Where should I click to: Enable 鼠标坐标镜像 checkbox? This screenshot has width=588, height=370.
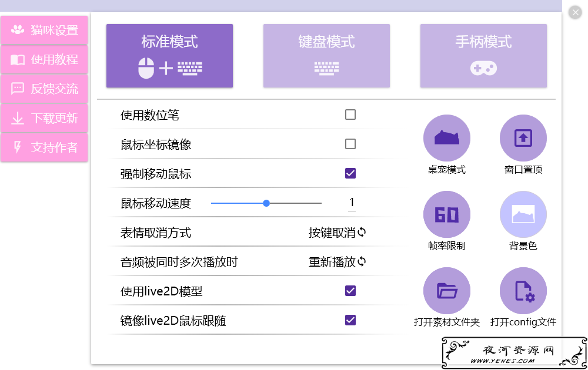click(x=350, y=144)
